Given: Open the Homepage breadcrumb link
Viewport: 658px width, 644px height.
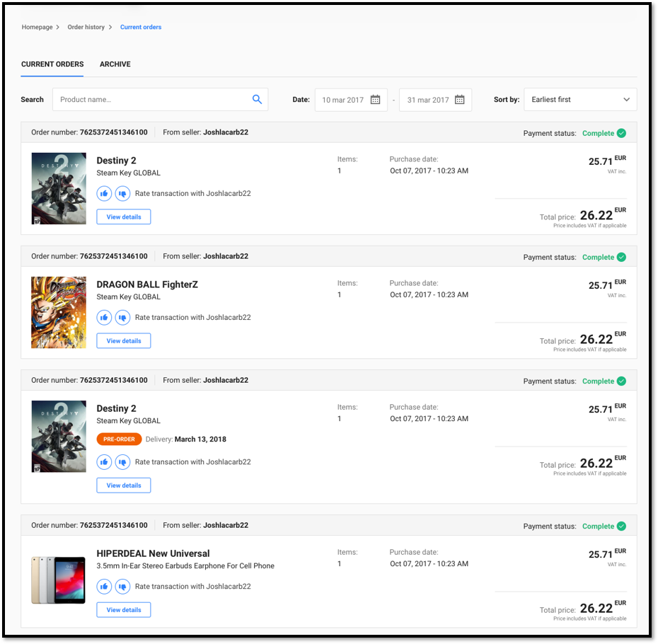Looking at the screenshot, I should pyautogui.click(x=37, y=27).
